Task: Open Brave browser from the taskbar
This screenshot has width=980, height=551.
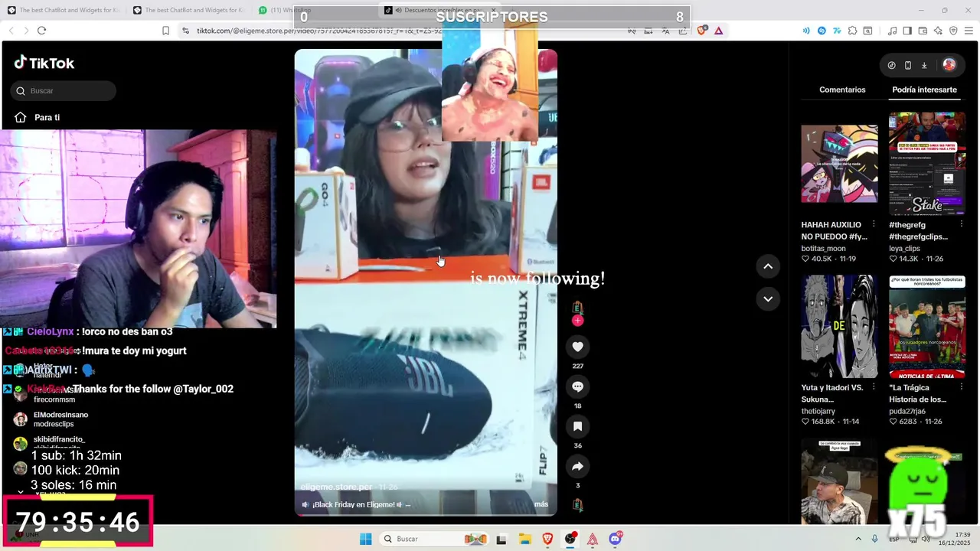Action: point(547,539)
